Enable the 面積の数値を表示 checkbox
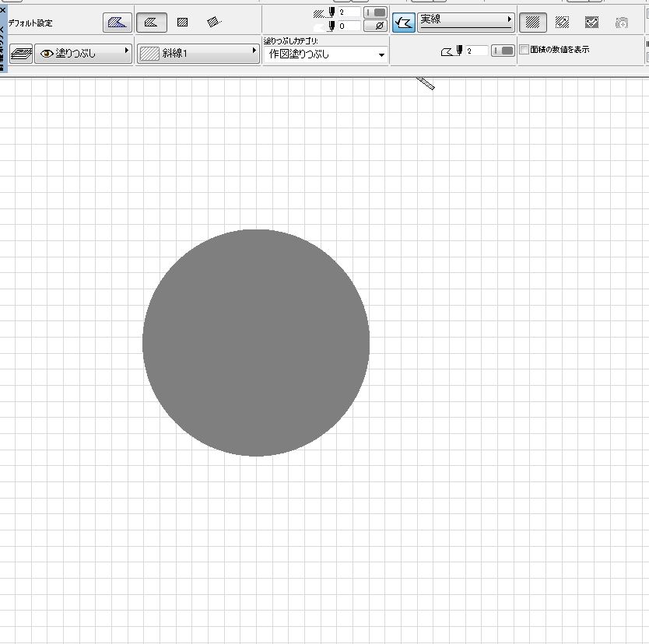 524,50
